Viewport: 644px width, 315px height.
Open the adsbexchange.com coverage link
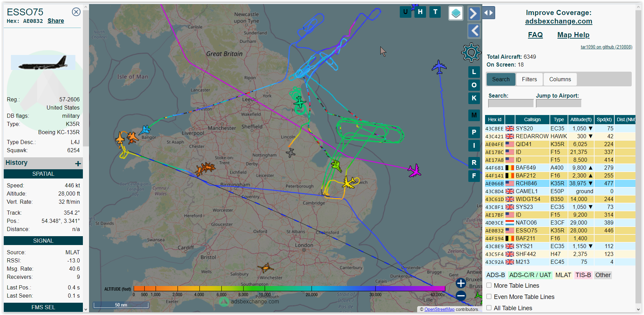[x=558, y=21]
